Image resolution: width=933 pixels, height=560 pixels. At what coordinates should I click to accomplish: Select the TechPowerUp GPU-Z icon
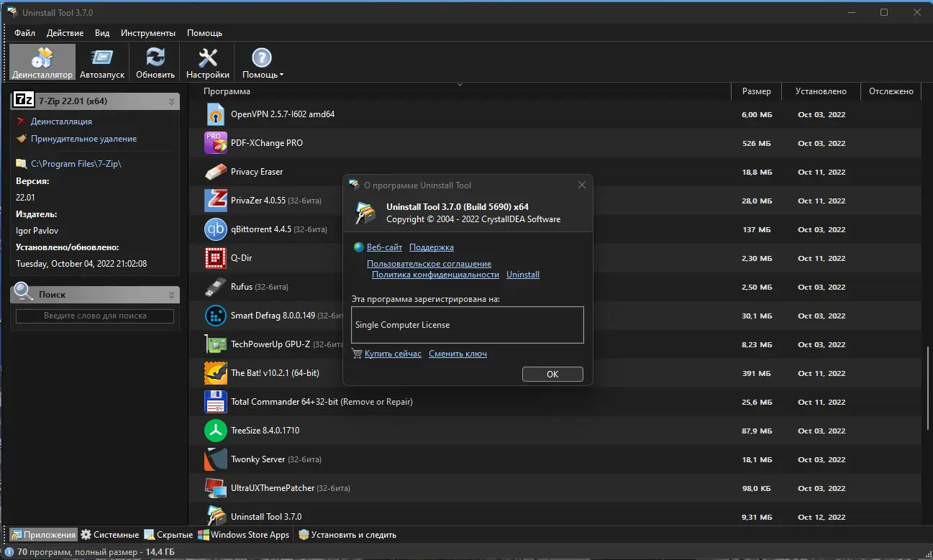pos(216,344)
